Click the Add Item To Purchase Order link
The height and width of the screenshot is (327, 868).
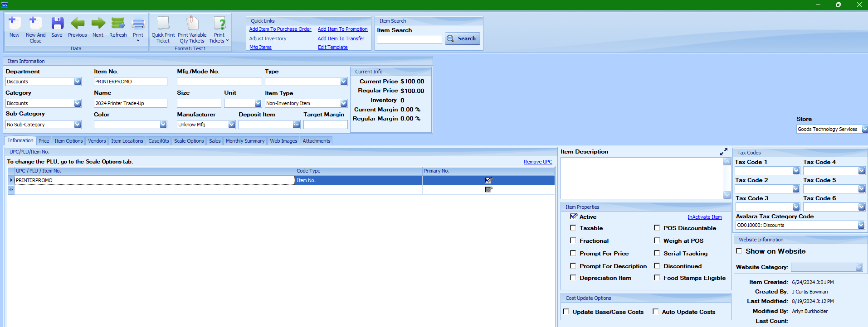pos(280,29)
